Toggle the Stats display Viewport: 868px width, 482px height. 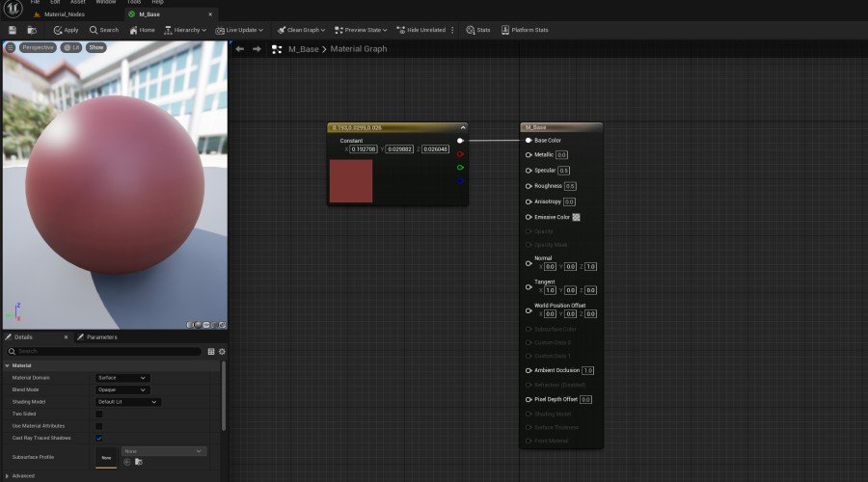pos(478,30)
